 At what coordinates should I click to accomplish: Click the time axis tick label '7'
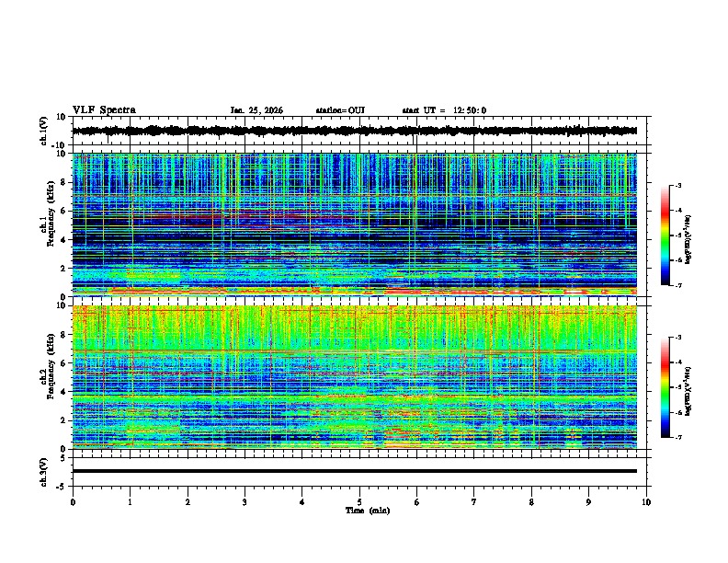tap(474, 502)
